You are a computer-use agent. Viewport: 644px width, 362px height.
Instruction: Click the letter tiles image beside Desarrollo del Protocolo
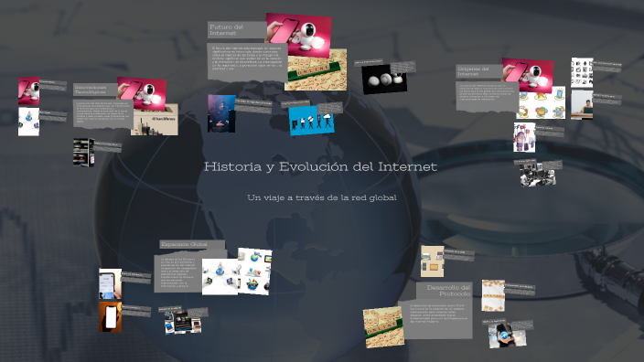(x=383, y=327)
